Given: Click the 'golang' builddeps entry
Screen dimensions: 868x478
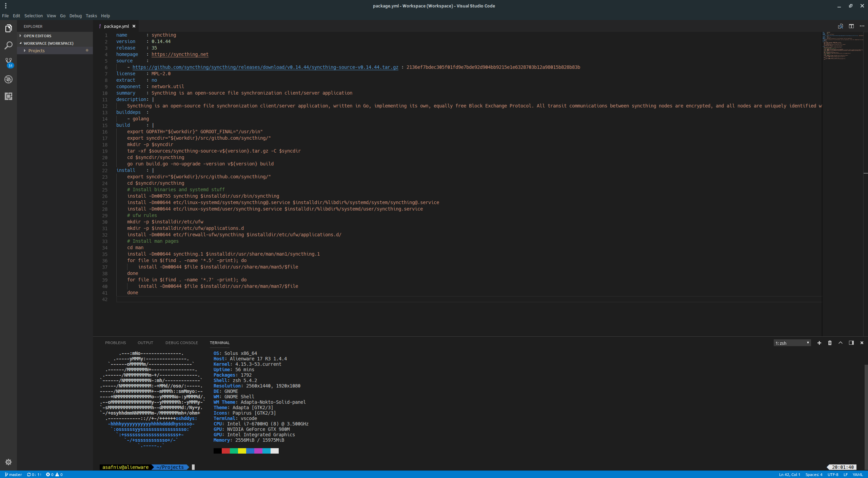Looking at the screenshot, I should [x=141, y=119].
